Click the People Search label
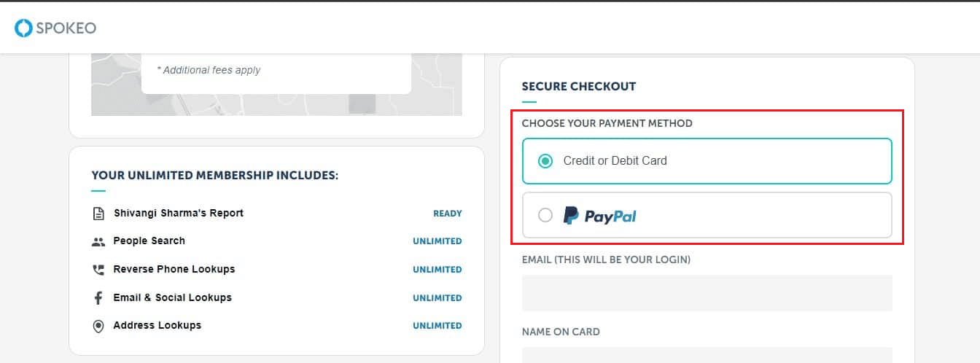The height and width of the screenshot is (363, 980). pos(149,241)
